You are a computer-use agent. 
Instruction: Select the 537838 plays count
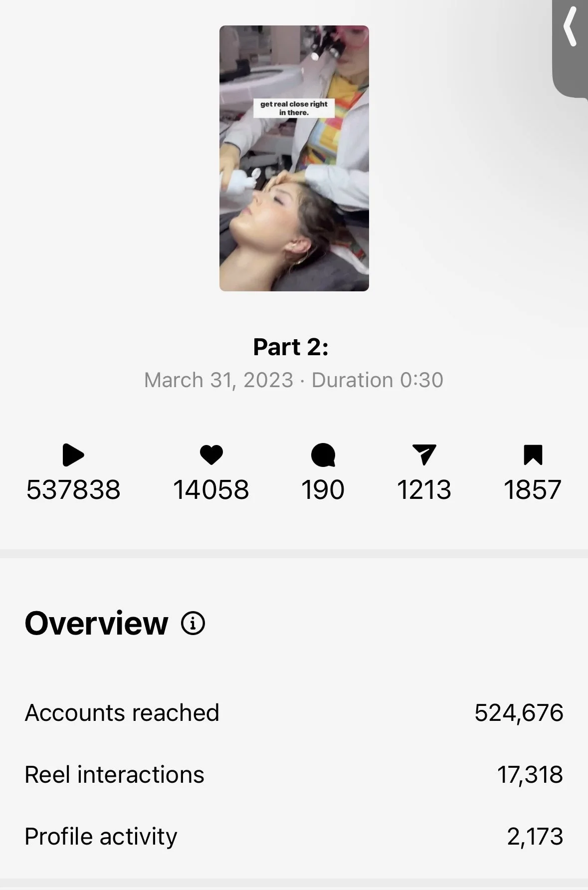pyautogui.click(x=73, y=489)
